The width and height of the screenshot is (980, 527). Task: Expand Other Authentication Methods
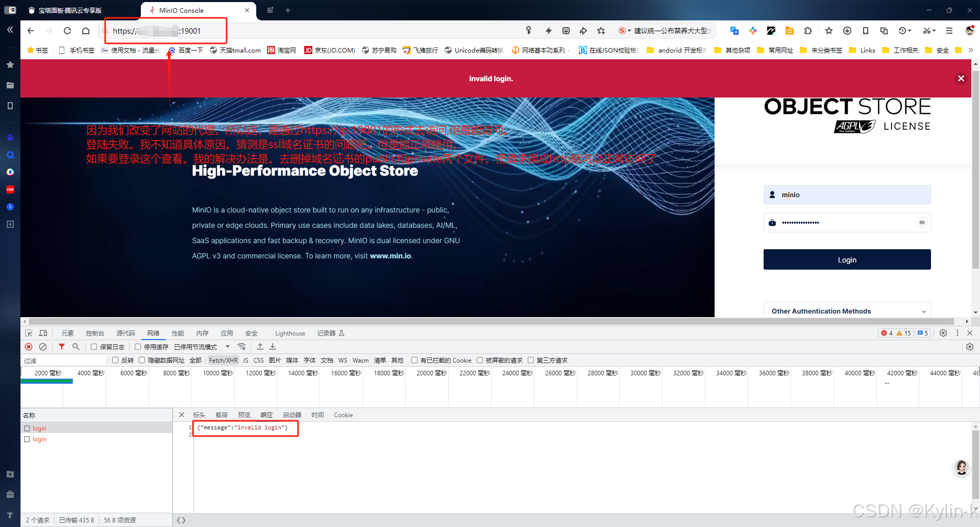tap(847, 311)
